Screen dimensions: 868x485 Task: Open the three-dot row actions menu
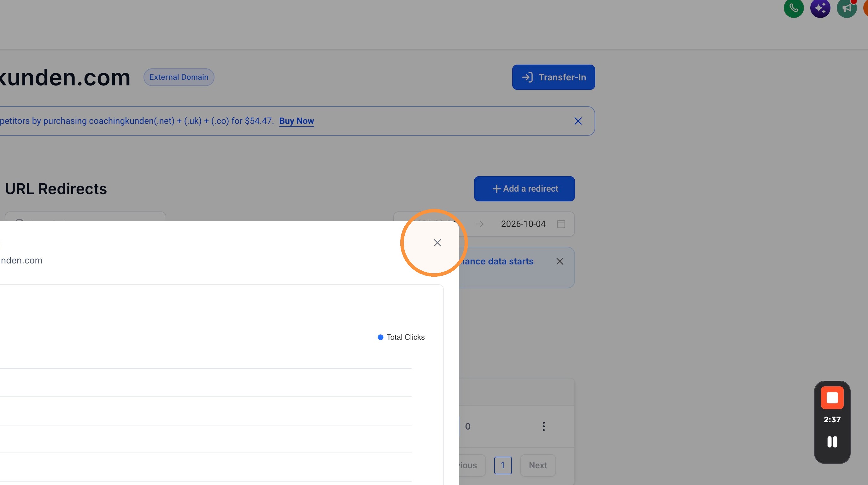coord(543,426)
